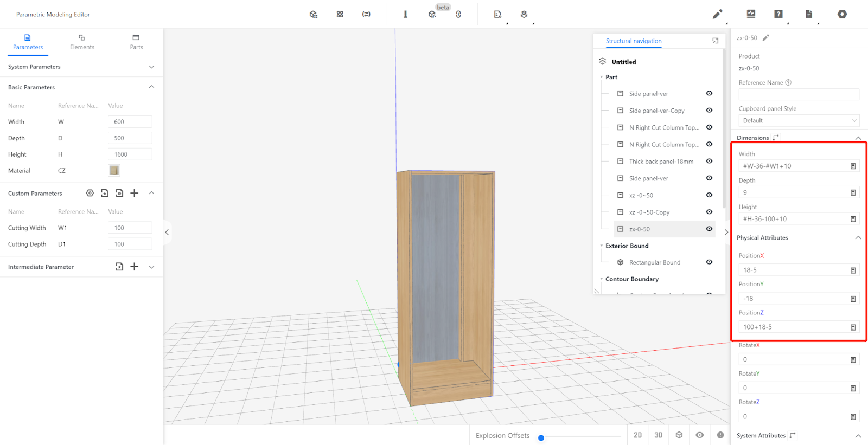This screenshot has width=868, height=445.
Task: Toggle visibility of Thick back panel-18mm
Action: click(x=709, y=162)
